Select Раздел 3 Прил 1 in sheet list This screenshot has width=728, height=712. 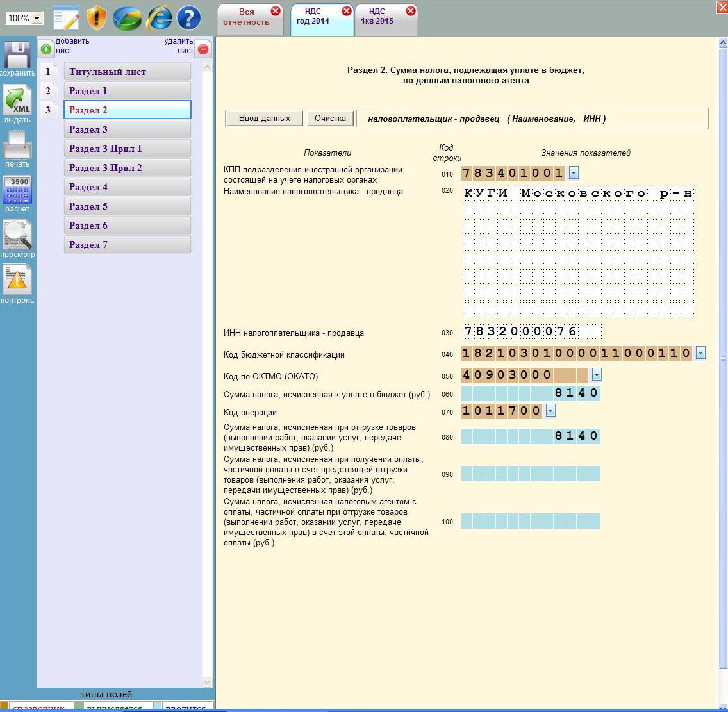pos(128,149)
